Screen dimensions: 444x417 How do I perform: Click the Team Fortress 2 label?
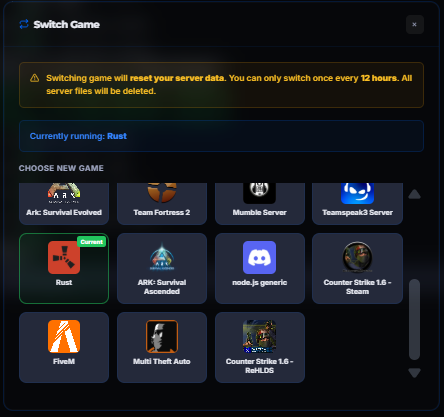162,212
